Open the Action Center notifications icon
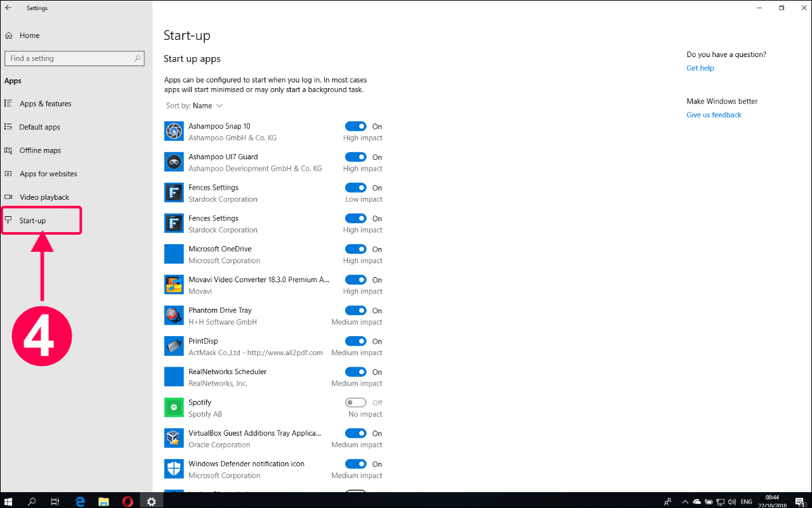The width and height of the screenshot is (812, 508). point(799,501)
